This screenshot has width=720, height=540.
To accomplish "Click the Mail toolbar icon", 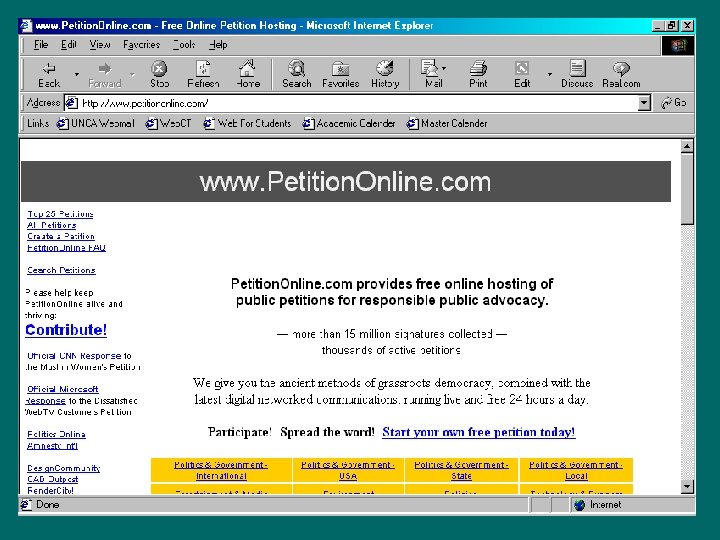I will (430, 74).
